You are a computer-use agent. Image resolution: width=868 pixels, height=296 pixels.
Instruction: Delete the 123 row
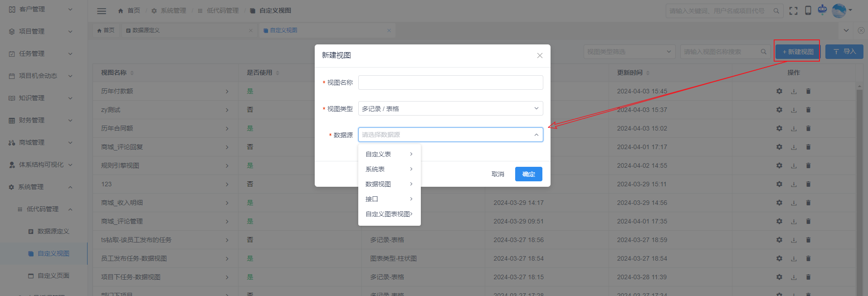pyautogui.click(x=808, y=184)
